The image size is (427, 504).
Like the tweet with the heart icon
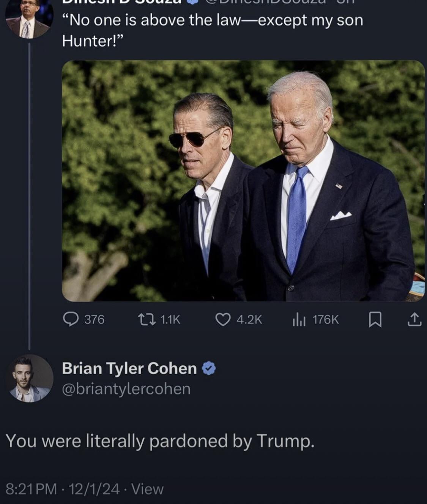(x=223, y=319)
